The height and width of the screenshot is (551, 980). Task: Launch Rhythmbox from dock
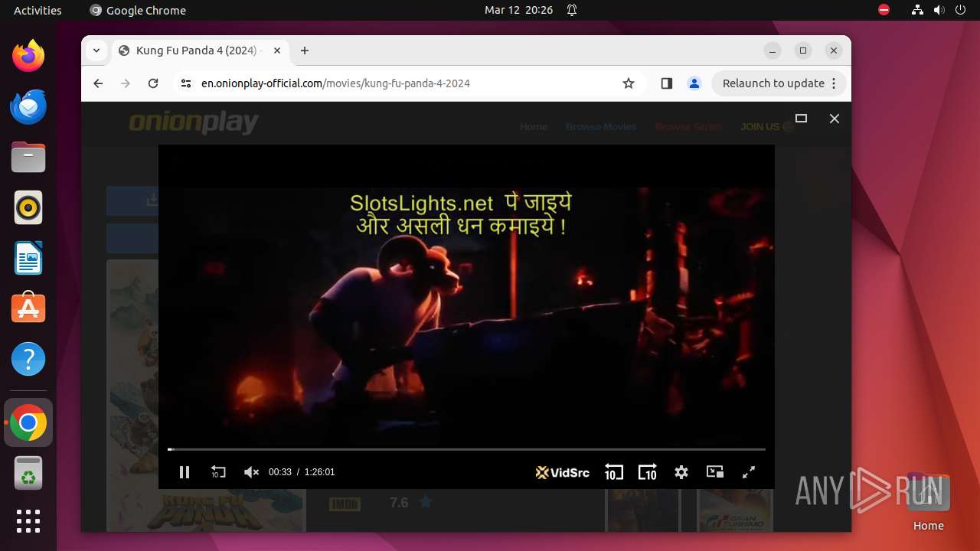click(28, 207)
